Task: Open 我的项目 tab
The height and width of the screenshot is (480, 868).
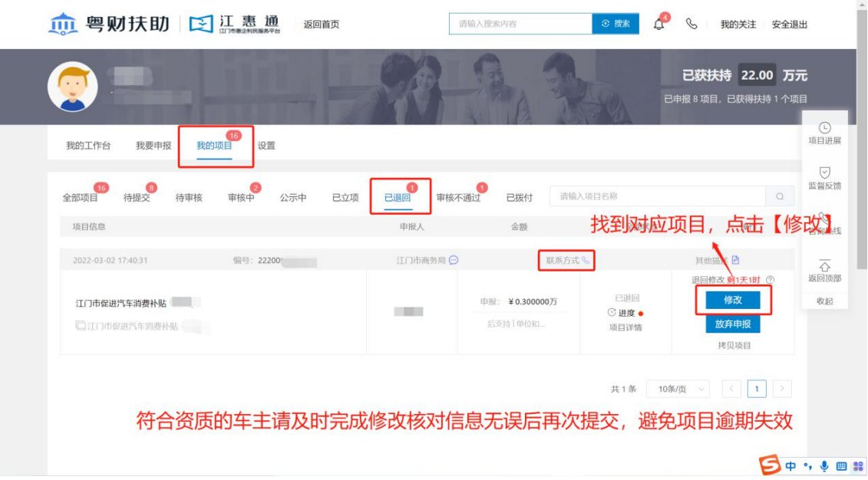Action: click(214, 146)
